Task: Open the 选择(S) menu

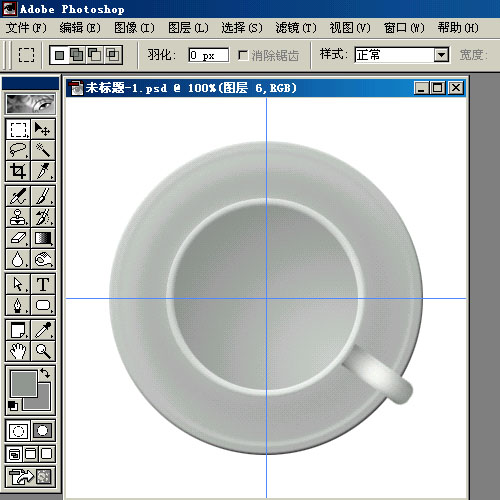Action: click(x=242, y=28)
